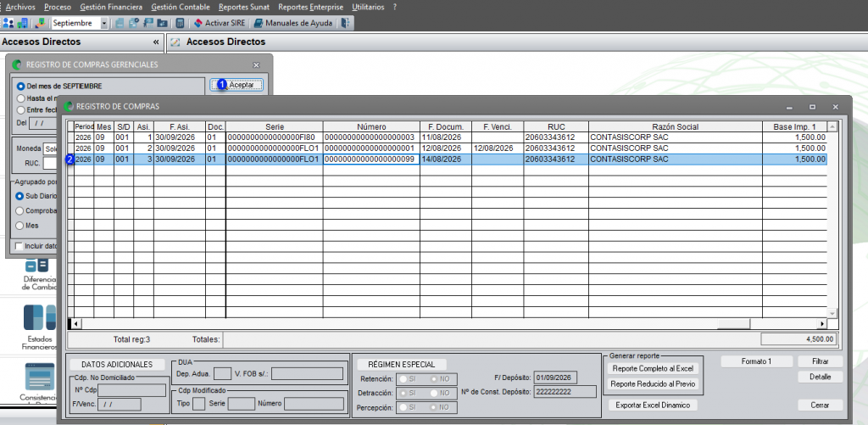Image resolution: width=868 pixels, height=425 pixels.
Task: Click the Formato 1 button
Action: click(x=756, y=361)
